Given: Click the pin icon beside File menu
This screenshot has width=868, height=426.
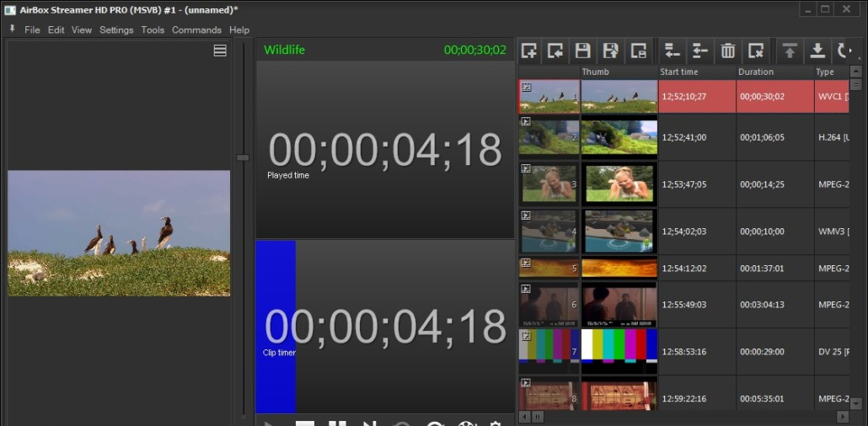Looking at the screenshot, I should pyautogui.click(x=12, y=29).
